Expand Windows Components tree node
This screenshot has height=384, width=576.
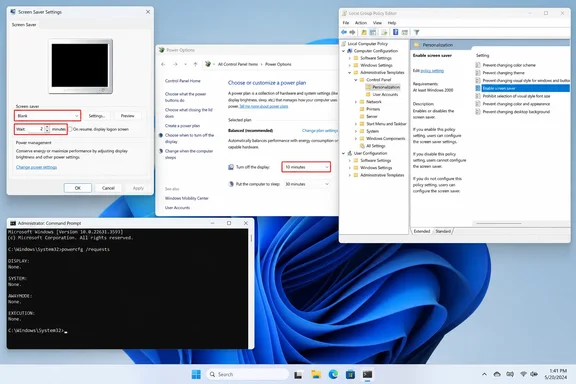tap(356, 139)
